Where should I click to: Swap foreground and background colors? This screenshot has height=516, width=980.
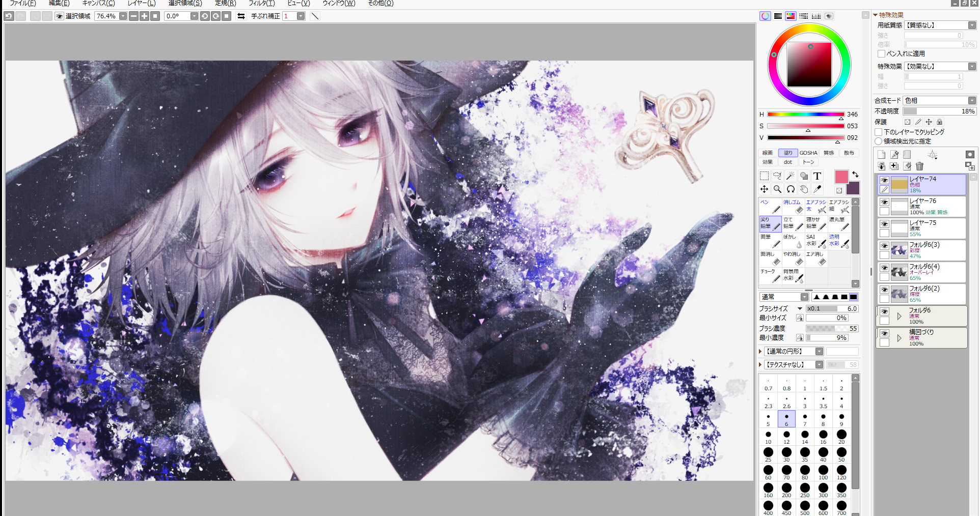pyautogui.click(x=855, y=175)
